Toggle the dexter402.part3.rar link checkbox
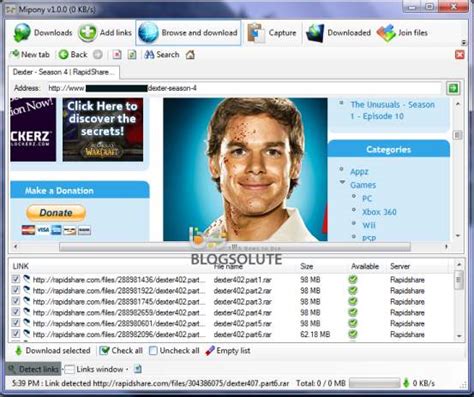 (16, 301)
